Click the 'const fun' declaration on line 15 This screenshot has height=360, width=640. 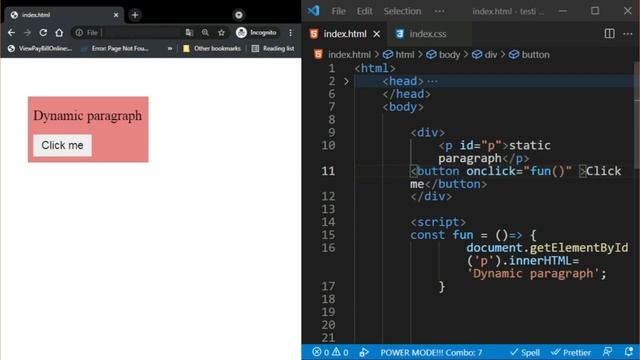click(x=442, y=235)
